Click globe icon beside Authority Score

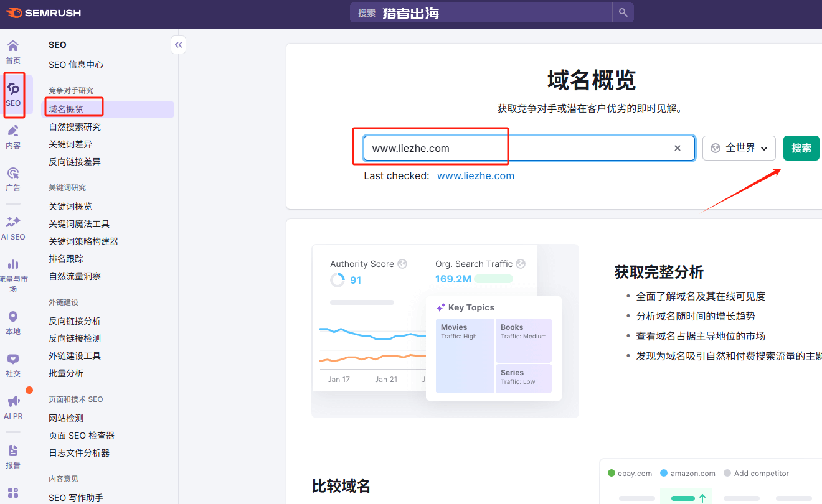[x=402, y=264]
